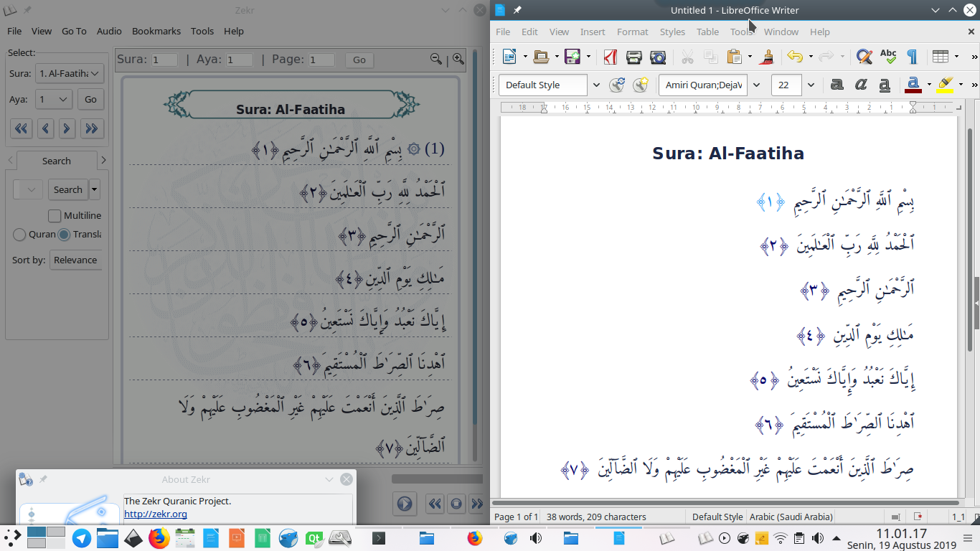The width and height of the screenshot is (980, 551).
Task: Click Update Style icon in Writer
Action: tap(617, 85)
